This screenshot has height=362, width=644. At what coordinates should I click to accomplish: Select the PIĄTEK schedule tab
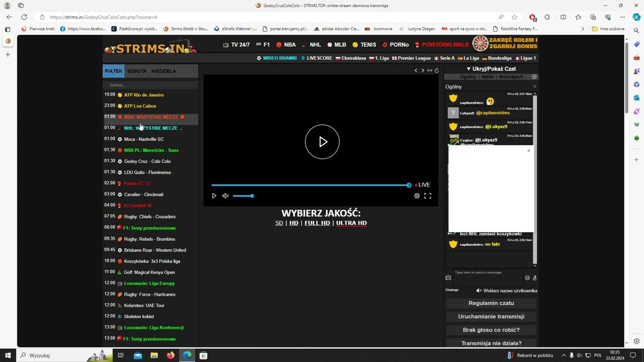pyautogui.click(x=114, y=71)
